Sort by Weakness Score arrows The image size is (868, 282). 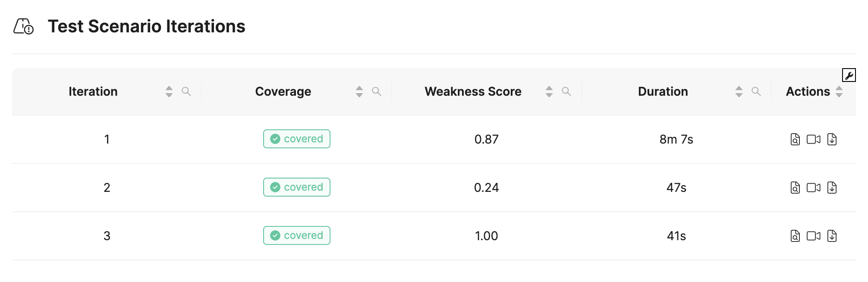[549, 91]
